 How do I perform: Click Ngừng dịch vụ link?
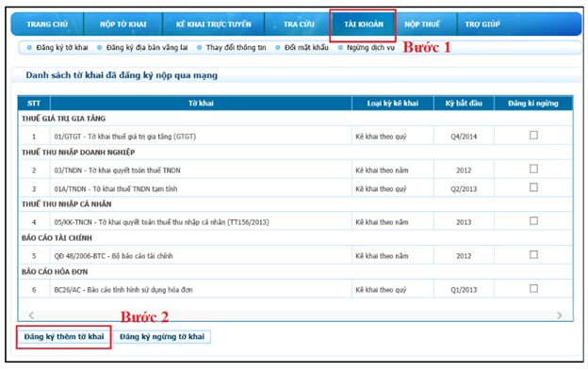click(x=370, y=48)
